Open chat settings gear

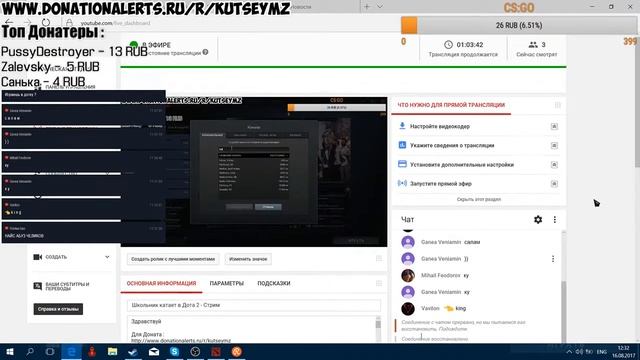[538, 220]
